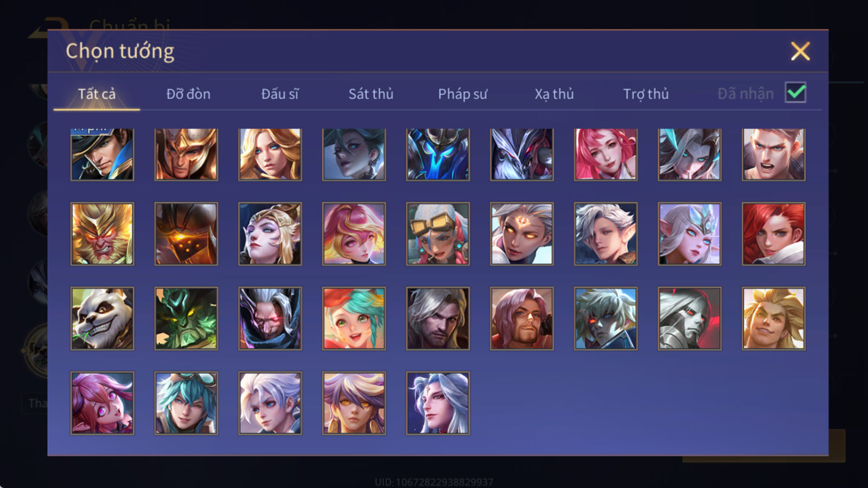Pick the teal-haired goggles boy hero
The image size is (868, 488).
click(x=186, y=403)
